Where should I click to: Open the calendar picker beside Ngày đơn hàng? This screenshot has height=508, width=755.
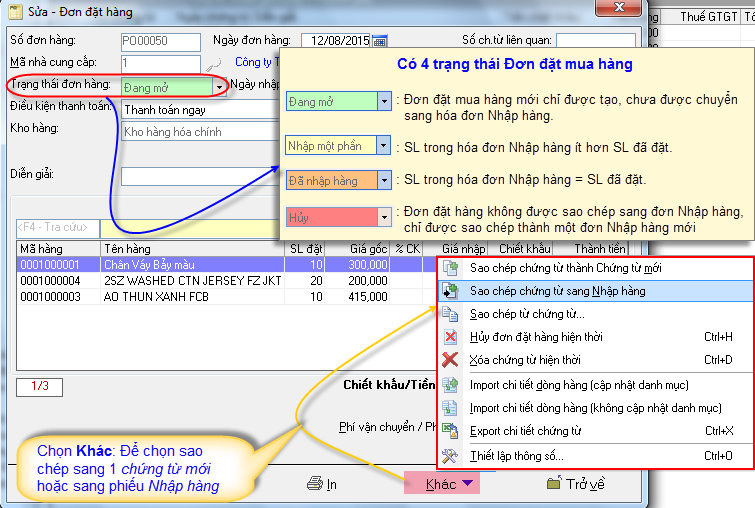point(379,41)
